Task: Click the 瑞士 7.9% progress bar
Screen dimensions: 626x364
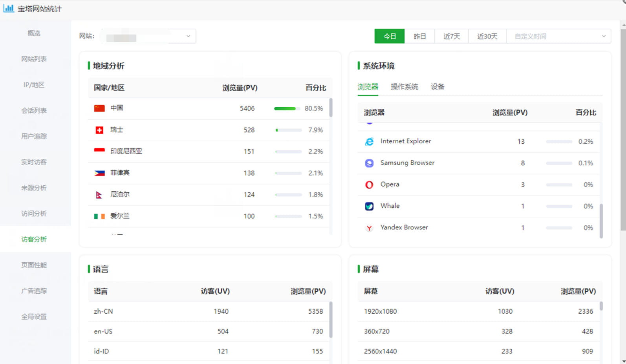Action: (289, 130)
